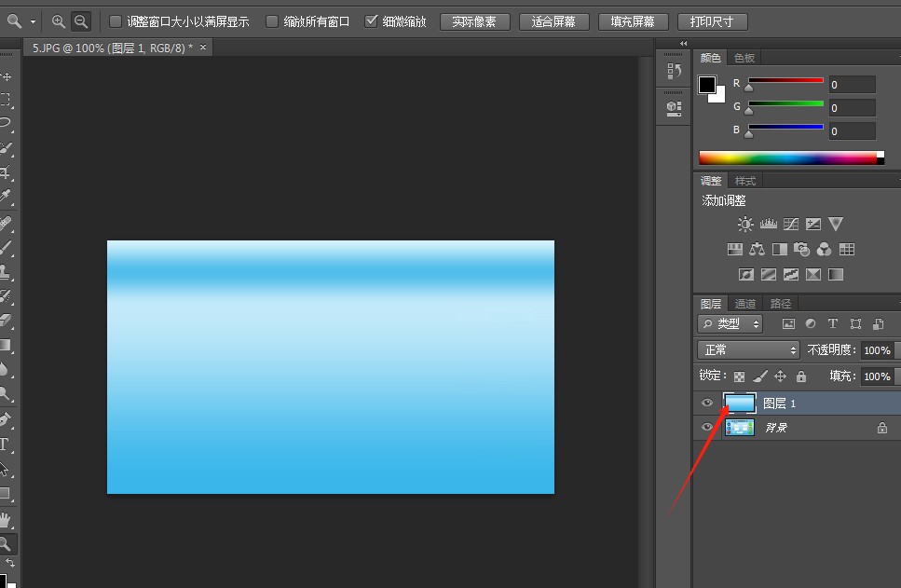Image resolution: width=901 pixels, height=588 pixels.
Task: Select the Crop tool
Action: [6, 171]
